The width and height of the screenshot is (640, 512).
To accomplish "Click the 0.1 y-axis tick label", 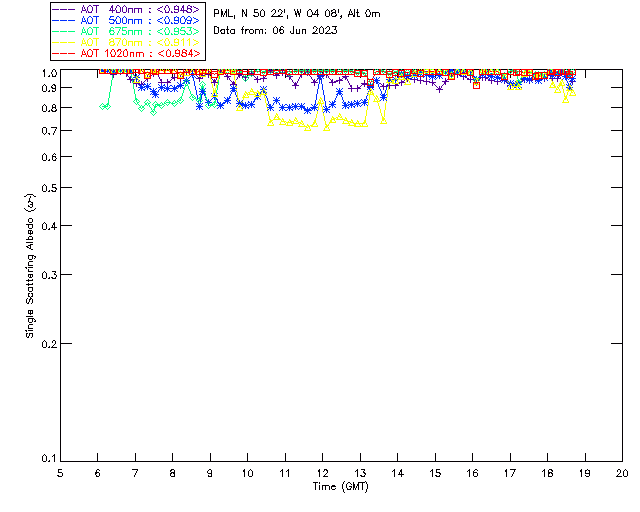I will (x=49, y=459).
